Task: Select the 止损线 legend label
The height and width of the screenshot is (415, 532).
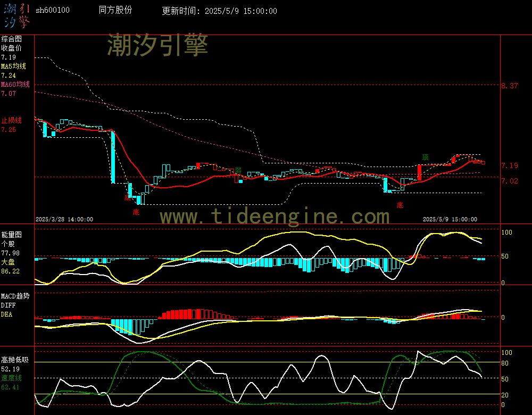Action: coord(12,120)
